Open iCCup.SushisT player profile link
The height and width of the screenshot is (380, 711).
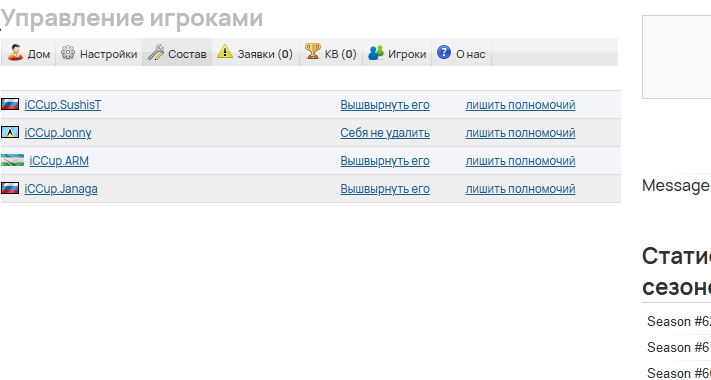coord(63,105)
